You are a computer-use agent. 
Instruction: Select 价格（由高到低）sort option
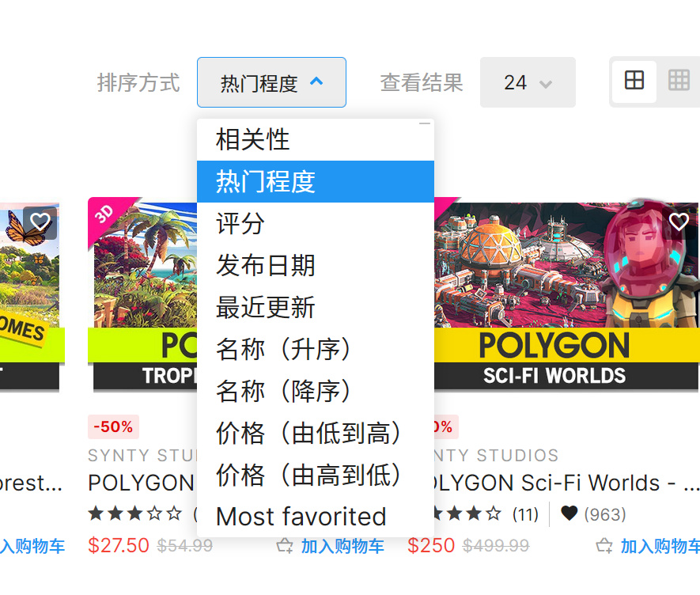(x=315, y=475)
